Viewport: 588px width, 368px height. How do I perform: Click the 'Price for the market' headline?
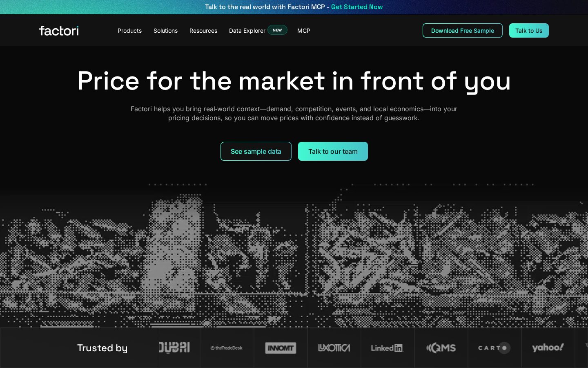click(294, 81)
